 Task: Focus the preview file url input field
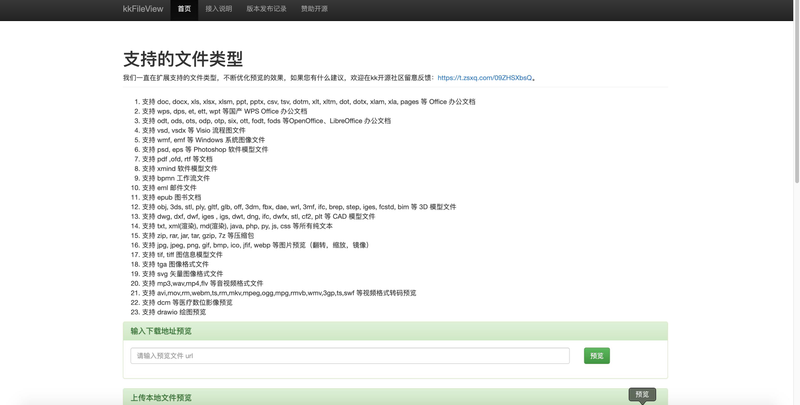[350, 356]
